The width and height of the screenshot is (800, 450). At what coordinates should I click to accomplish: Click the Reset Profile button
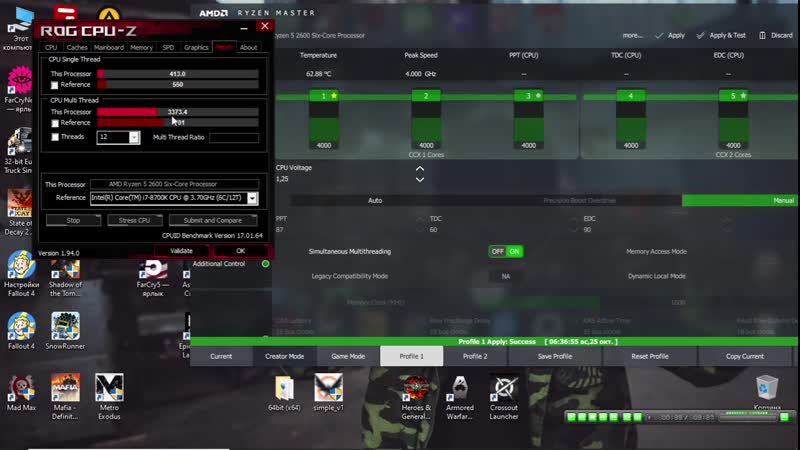(x=649, y=356)
